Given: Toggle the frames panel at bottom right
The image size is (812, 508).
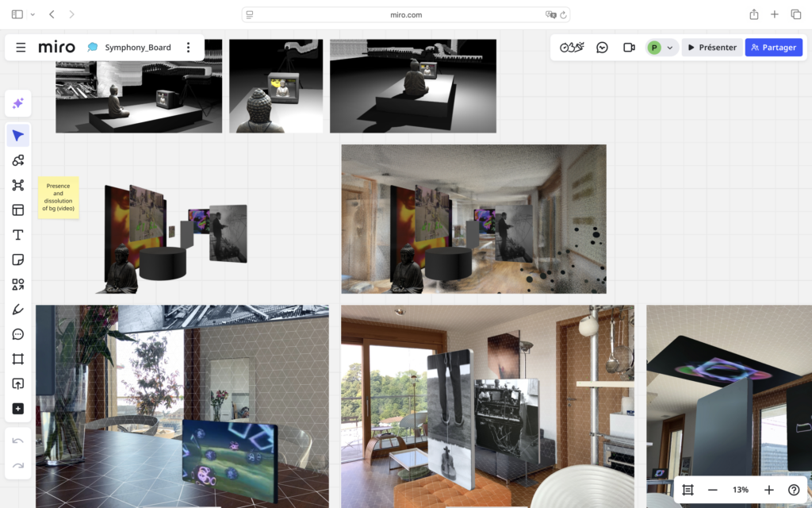Looking at the screenshot, I should [x=688, y=490].
